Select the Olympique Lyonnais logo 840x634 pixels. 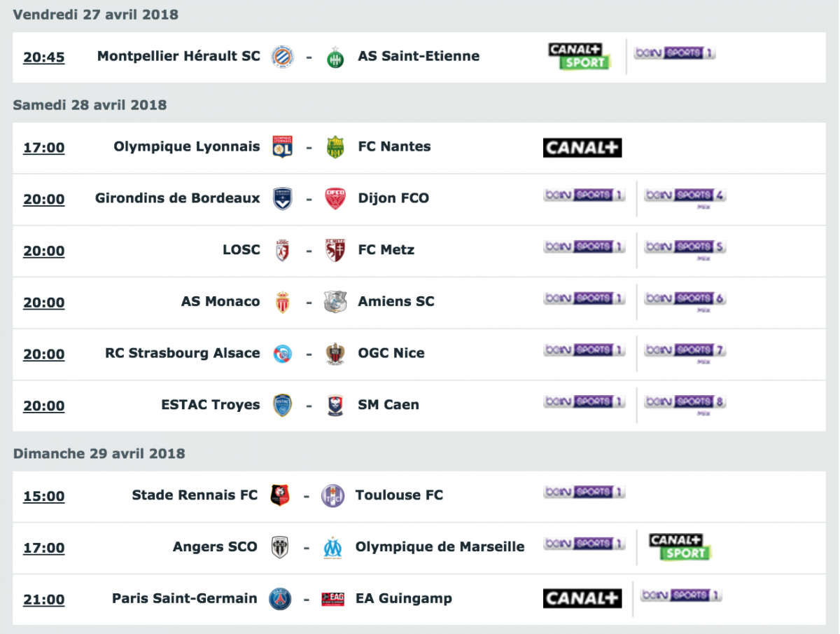click(283, 147)
